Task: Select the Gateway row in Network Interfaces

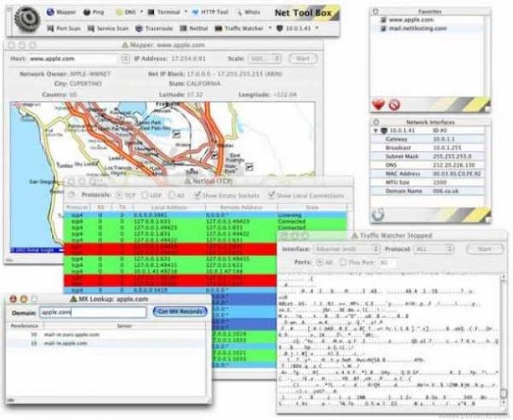Action: pyautogui.click(x=428, y=139)
